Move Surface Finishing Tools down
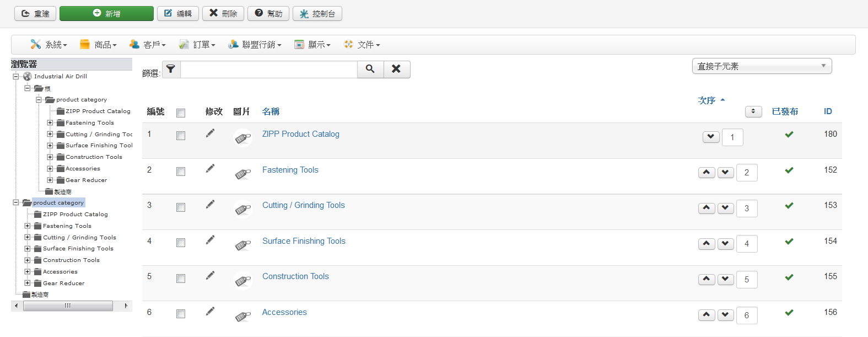This screenshot has height=337, width=868. (x=726, y=243)
